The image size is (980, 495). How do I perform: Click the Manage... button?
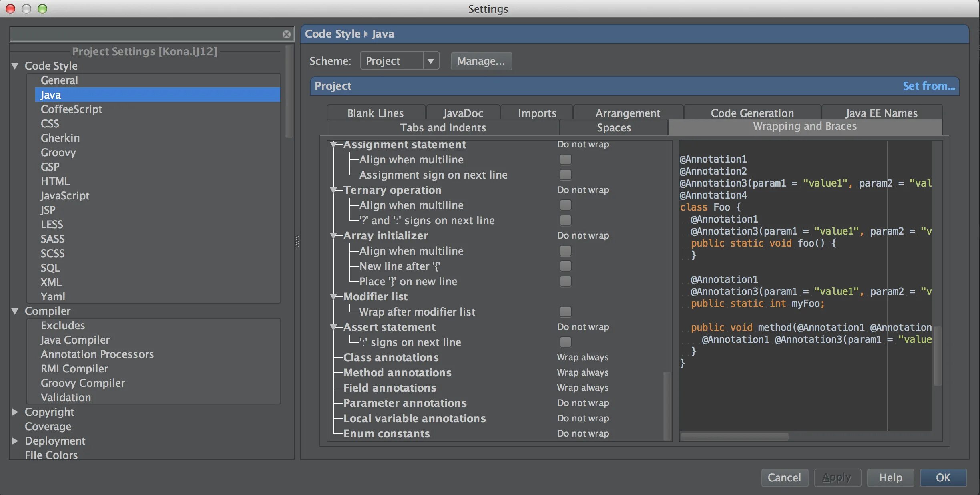click(481, 61)
